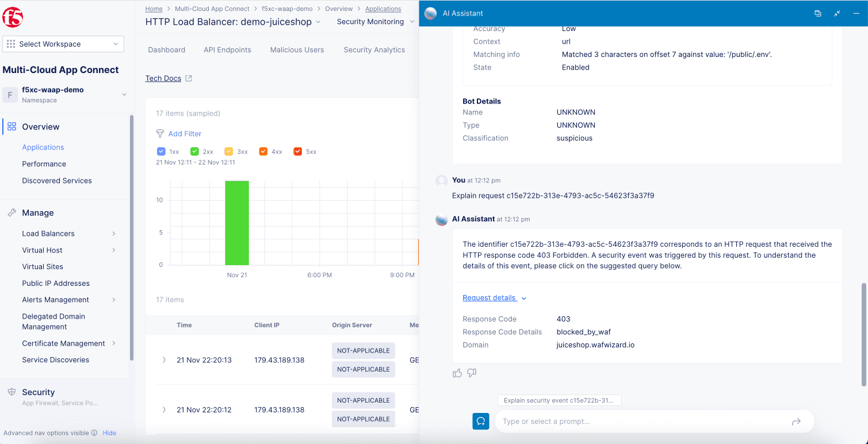Collapse the AI Assistant with the shrink icon
The width and height of the screenshot is (868, 444).
point(837,13)
